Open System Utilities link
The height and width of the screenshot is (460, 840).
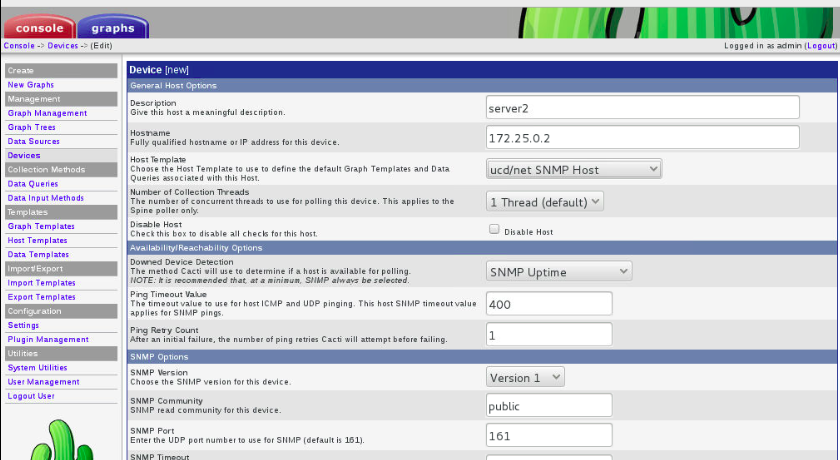[38, 368]
